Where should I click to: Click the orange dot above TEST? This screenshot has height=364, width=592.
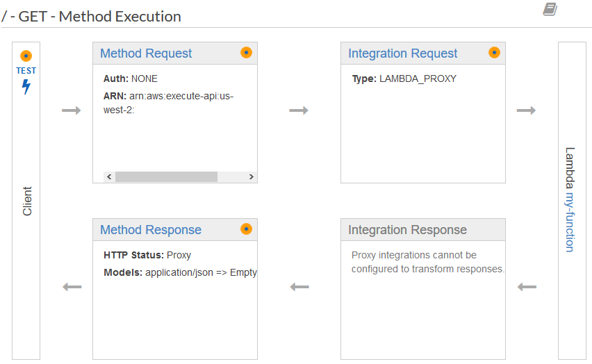click(x=26, y=56)
